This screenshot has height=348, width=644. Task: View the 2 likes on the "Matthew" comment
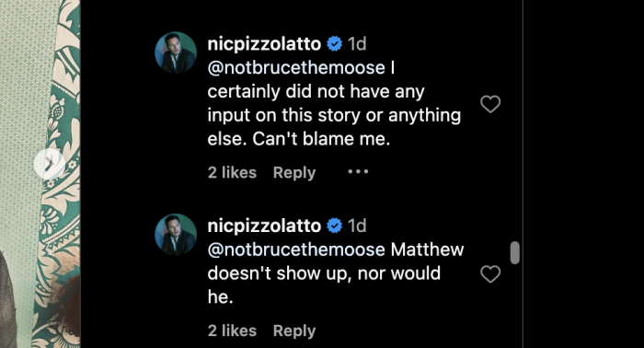[232, 331]
